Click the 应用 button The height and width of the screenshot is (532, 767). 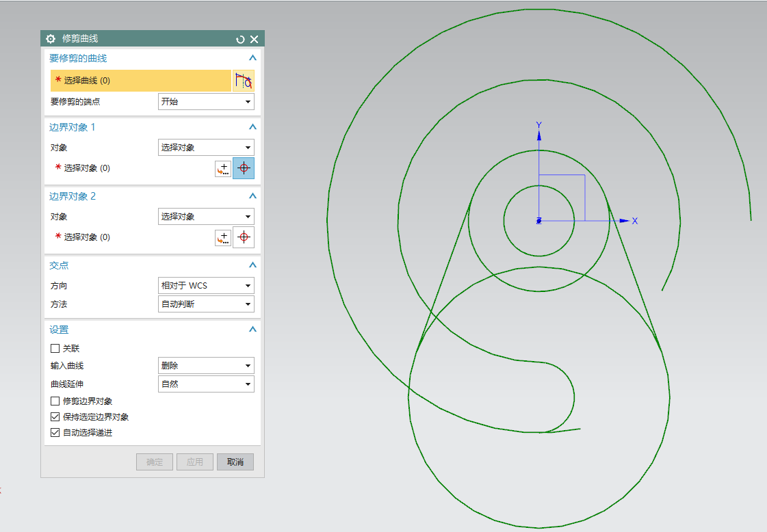(195, 462)
